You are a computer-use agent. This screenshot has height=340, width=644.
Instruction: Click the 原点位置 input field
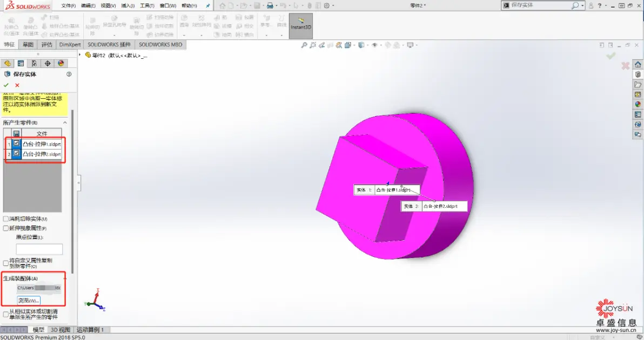(39, 249)
